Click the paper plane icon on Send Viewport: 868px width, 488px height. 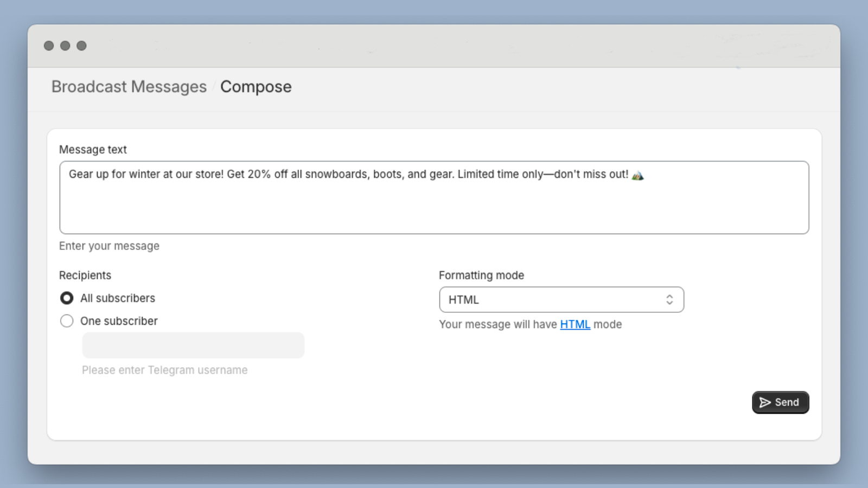click(765, 402)
